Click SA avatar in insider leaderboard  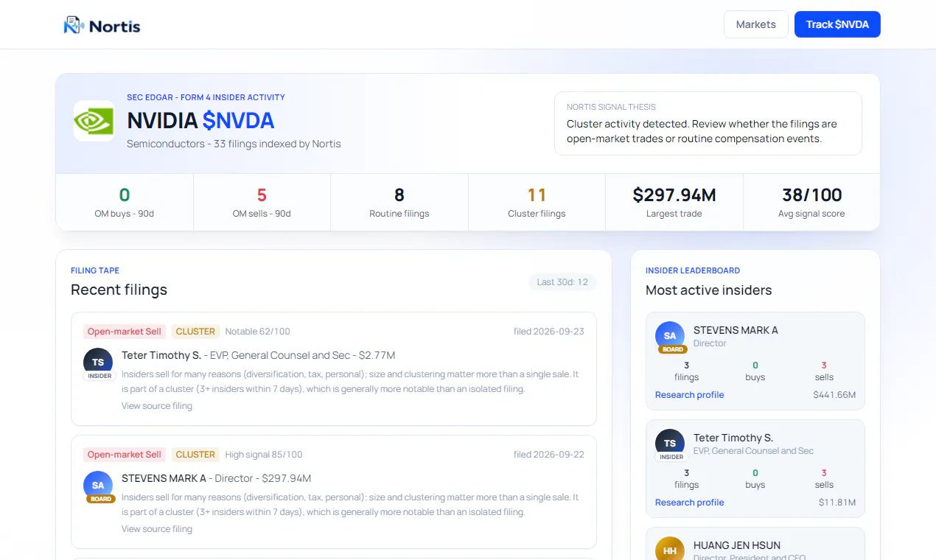[x=670, y=335]
